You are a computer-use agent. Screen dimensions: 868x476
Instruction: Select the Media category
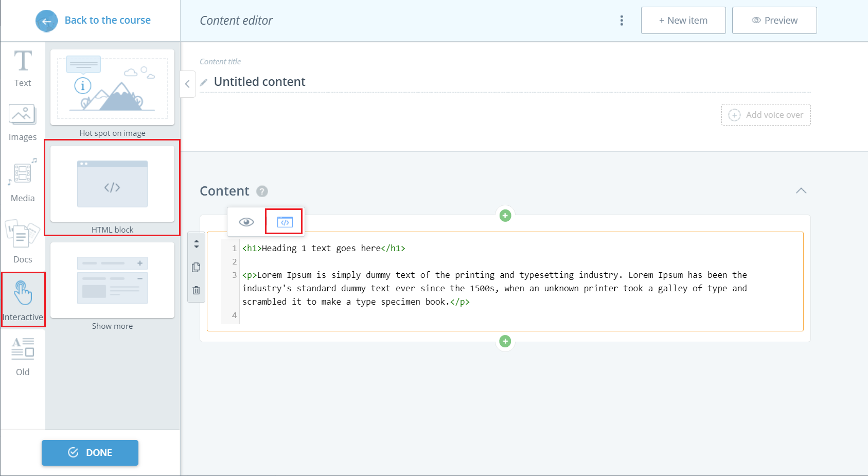(x=22, y=183)
